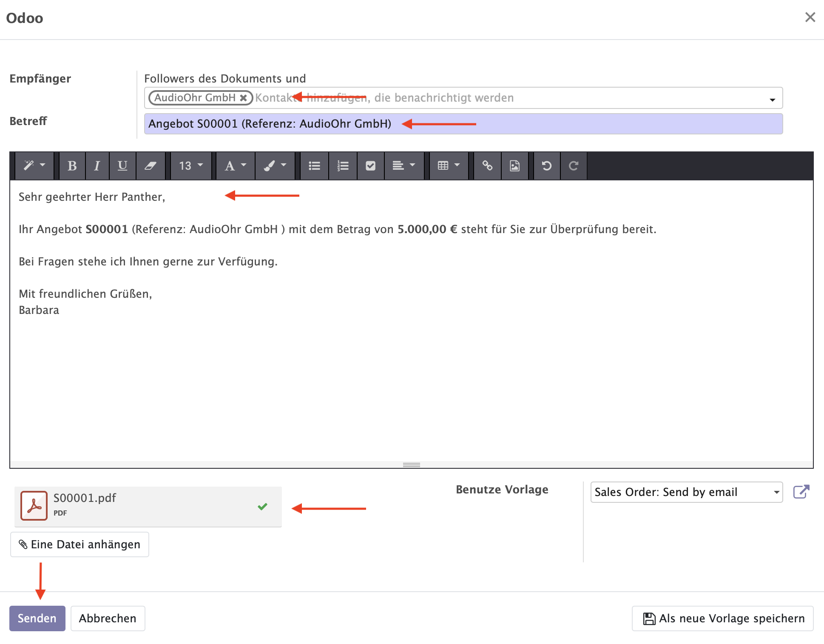Open the S00001.pdf attachment icon
This screenshot has width=824, height=644.
pos(34,506)
